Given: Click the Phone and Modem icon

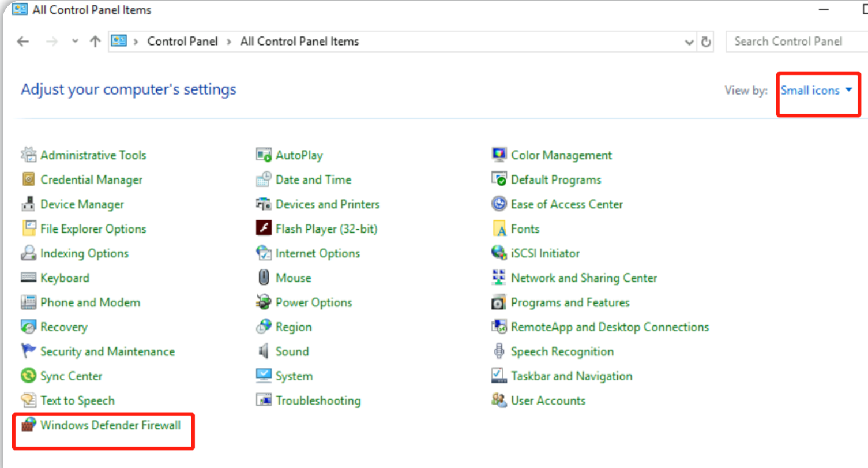Looking at the screenshot, I should tap(29, 302).
